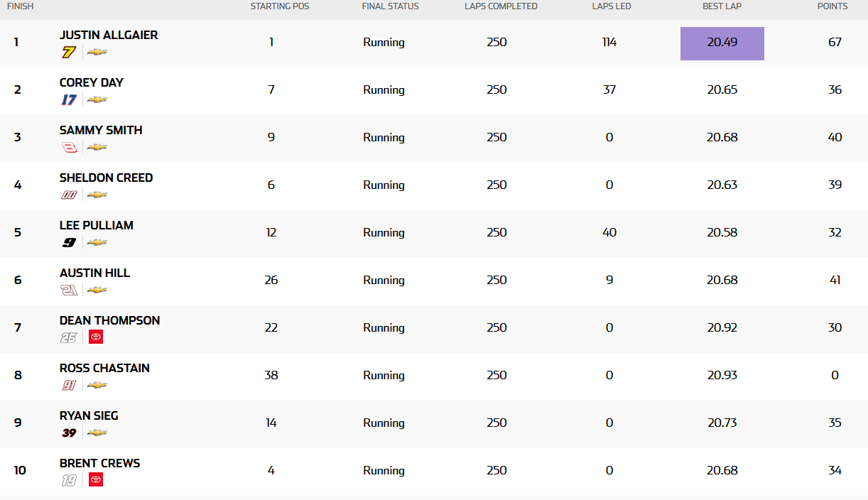The width and height of the screenshot is (868, 500).
Task: Click Sheldon Creed's number 00 car icon
Action: pyautogui.click(x=69, y=195)
